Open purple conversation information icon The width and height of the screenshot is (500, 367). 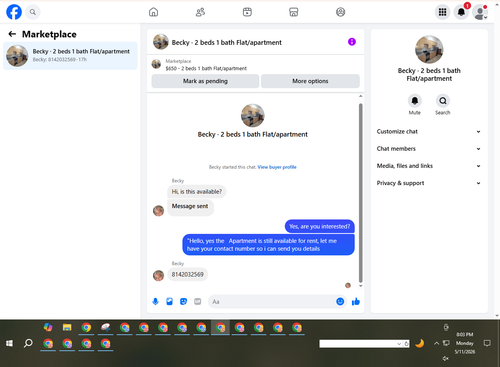[x=352, y=42]
